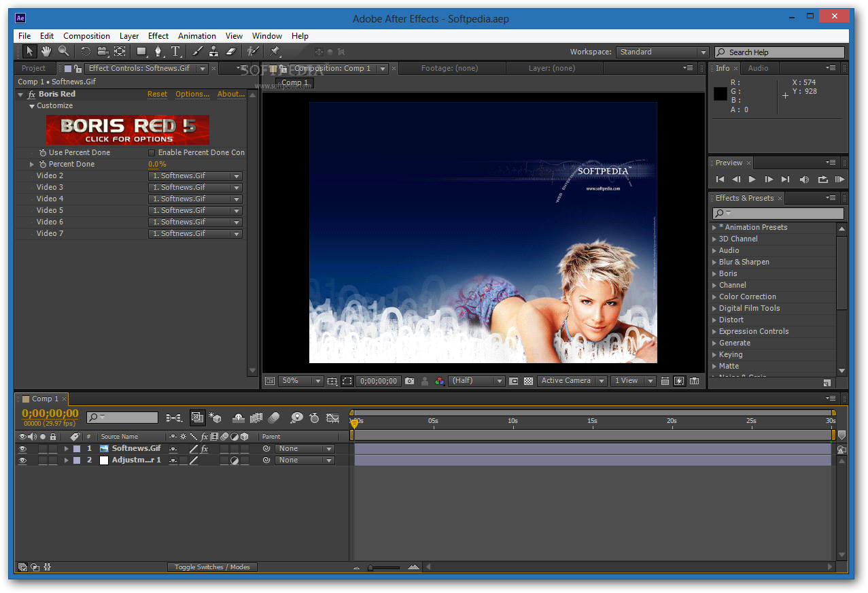868x593 pixels.
Task: Select the Clone Stamp tool
Action: point(214,51)
